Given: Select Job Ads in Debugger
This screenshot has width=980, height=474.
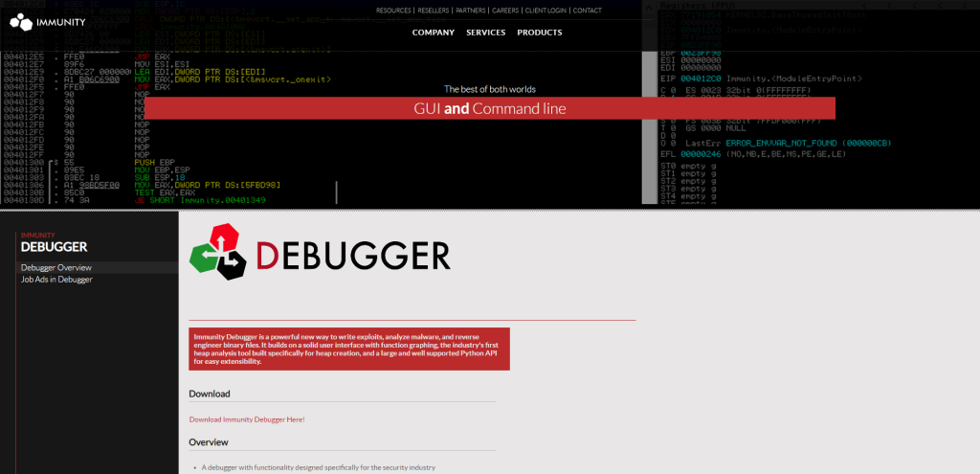Looking at the screenshot, I should pos(56,280).
